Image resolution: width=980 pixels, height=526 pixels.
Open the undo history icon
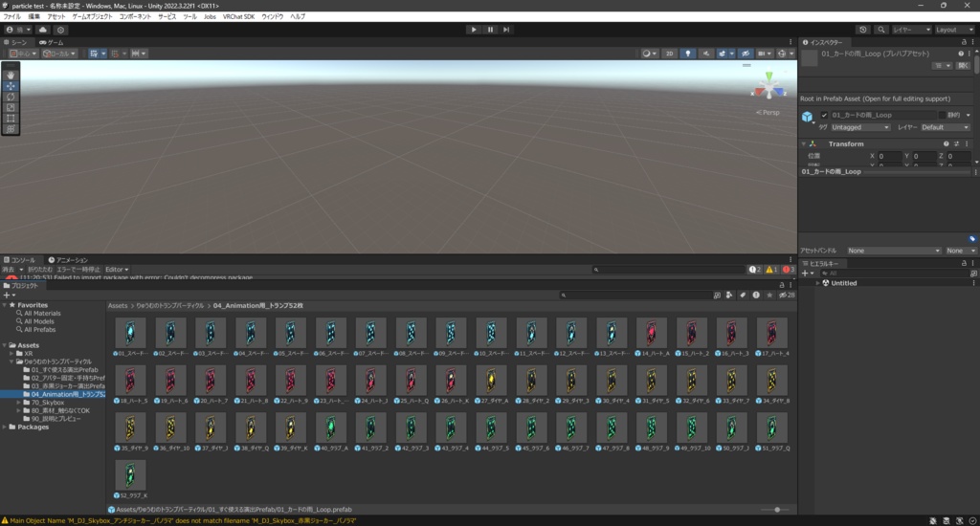click(x=863, y=30)
